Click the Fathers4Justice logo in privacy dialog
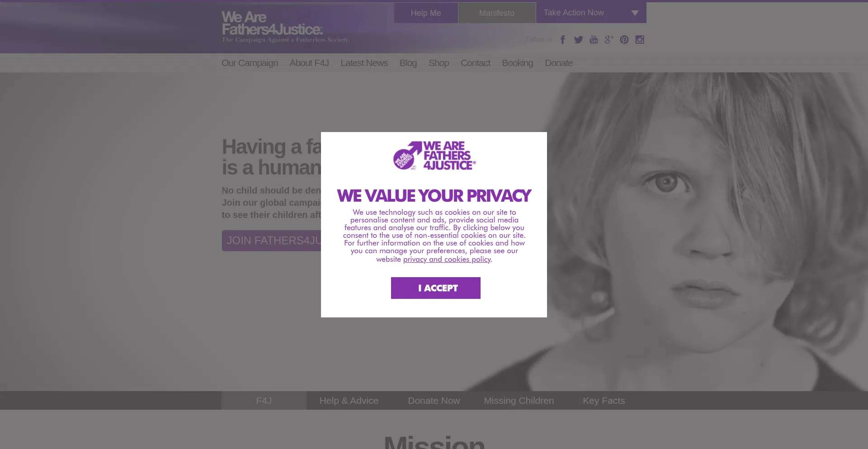The width and height of the screenshot is (868, 449). [434, 156]
